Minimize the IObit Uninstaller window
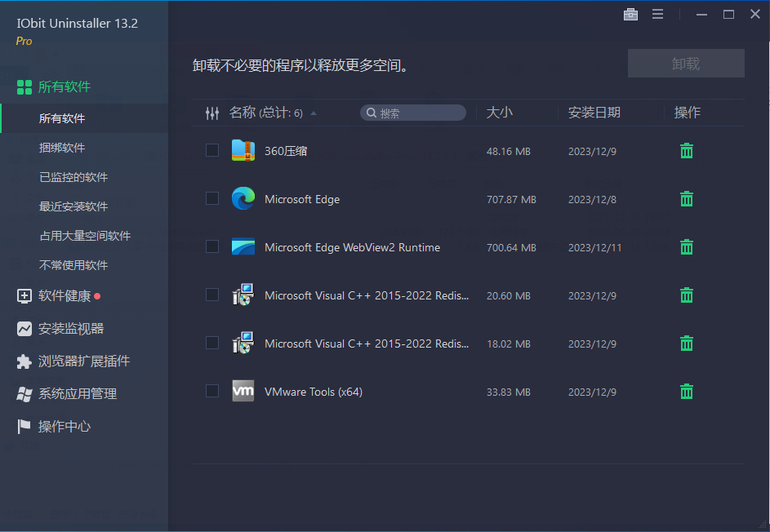Viewport: 770px width, 532px height. coord(701,15)
